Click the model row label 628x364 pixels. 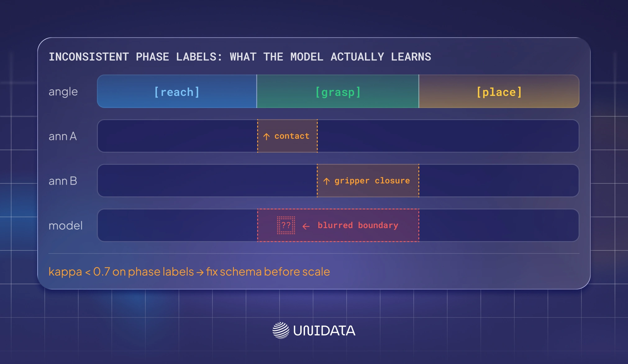point(66,226)
